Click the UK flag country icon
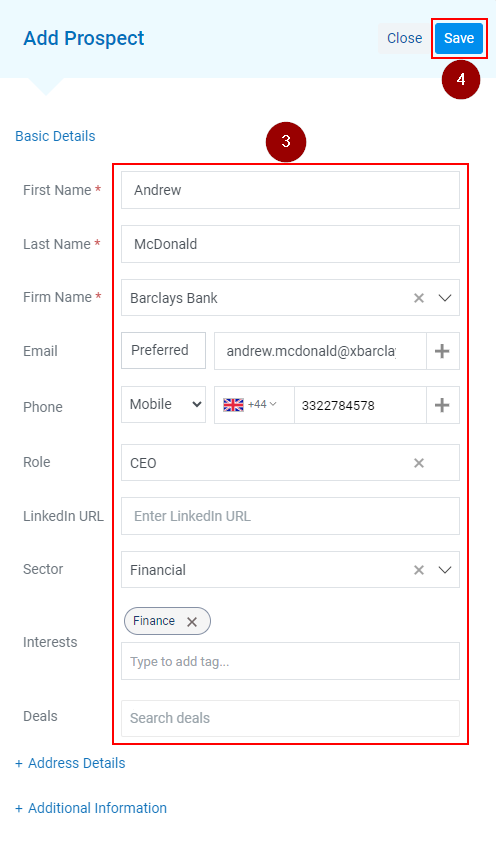 tap(233, 405)
